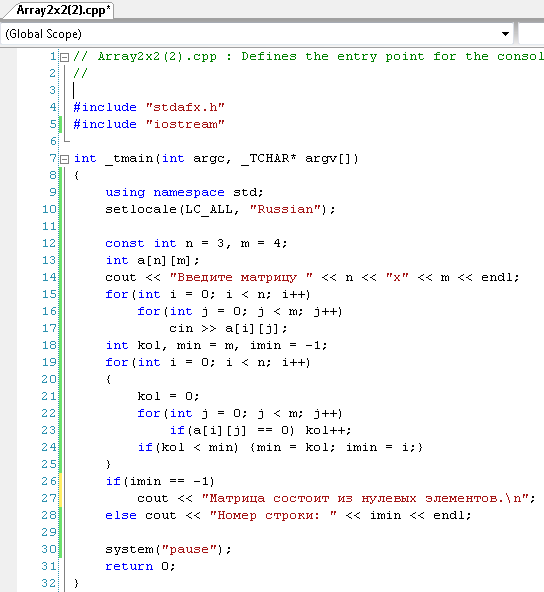Click "const int n = 3, m = 4;" line
The height and width of the screenshot is (592, 544).
[x=196, y=244]
